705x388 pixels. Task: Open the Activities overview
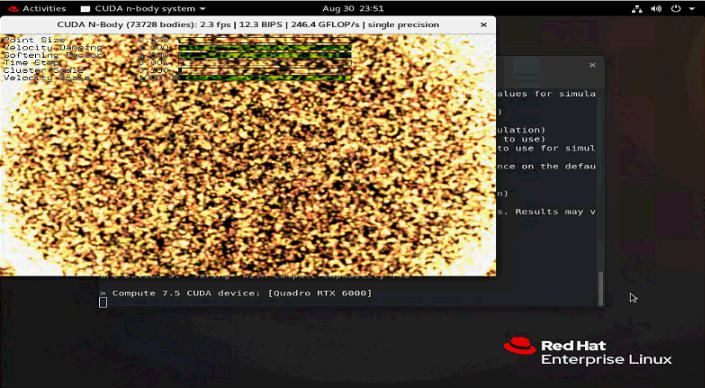(x=44, y=9)
